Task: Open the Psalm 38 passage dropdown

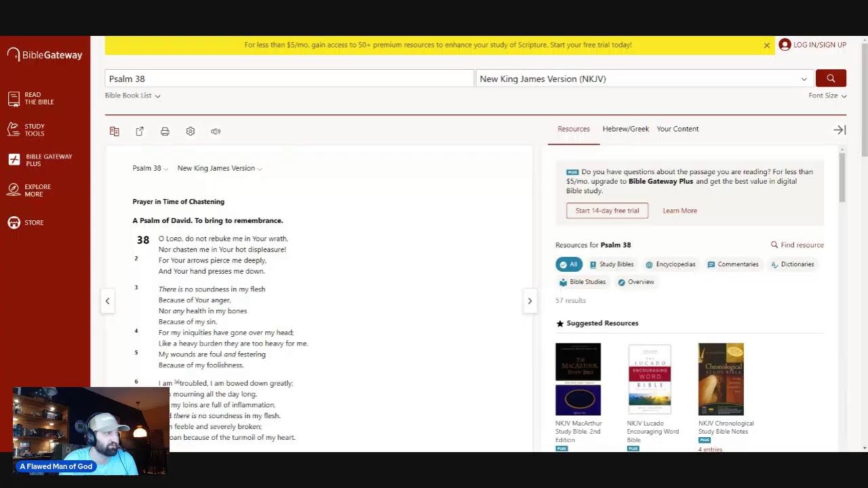Action: (150, 168)
